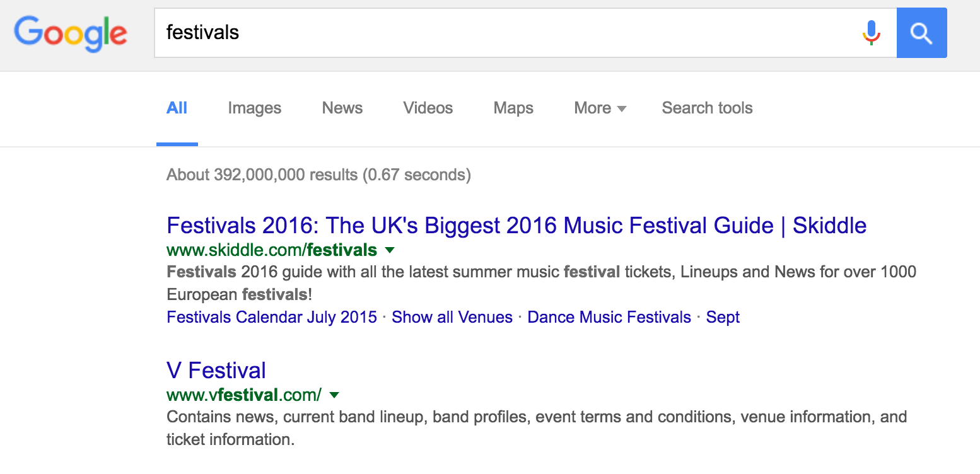
Task: Click the blue search magnifier button
Action: coord(921,33)
